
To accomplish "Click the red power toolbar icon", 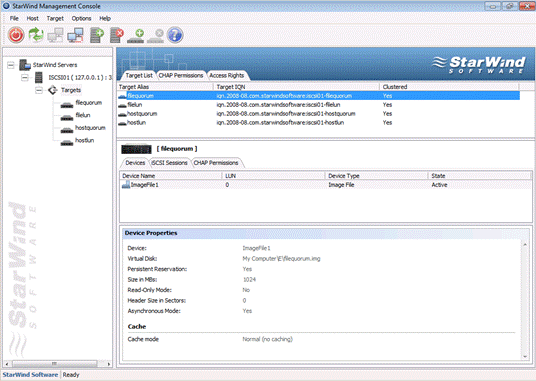I will pyautogui.click(x=16, y=35).
